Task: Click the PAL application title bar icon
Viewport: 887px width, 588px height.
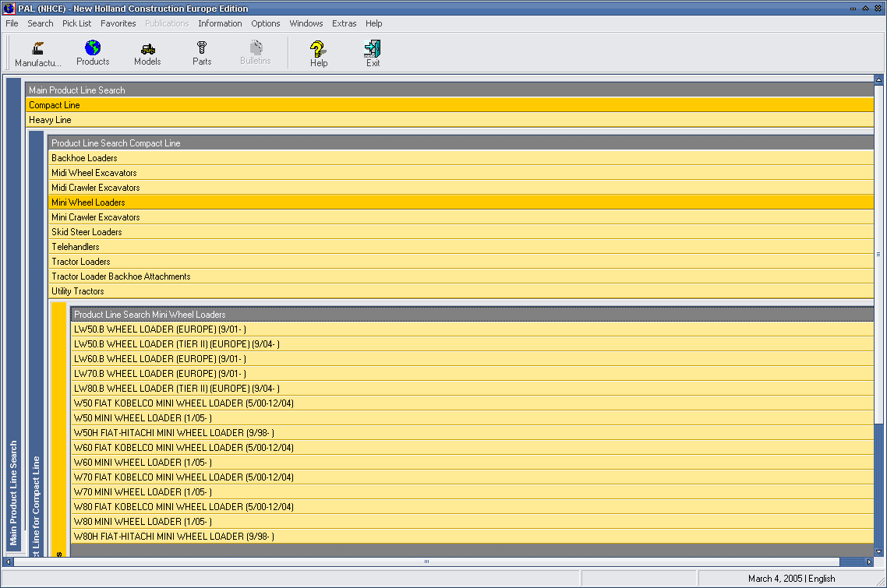Action: click(9, 8)
